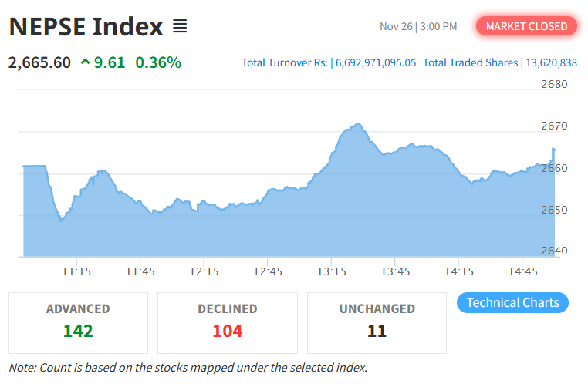Screen dimensions: 588x384
Task: Click the MARKET CLOSED status badge
Action: point(526,26)
